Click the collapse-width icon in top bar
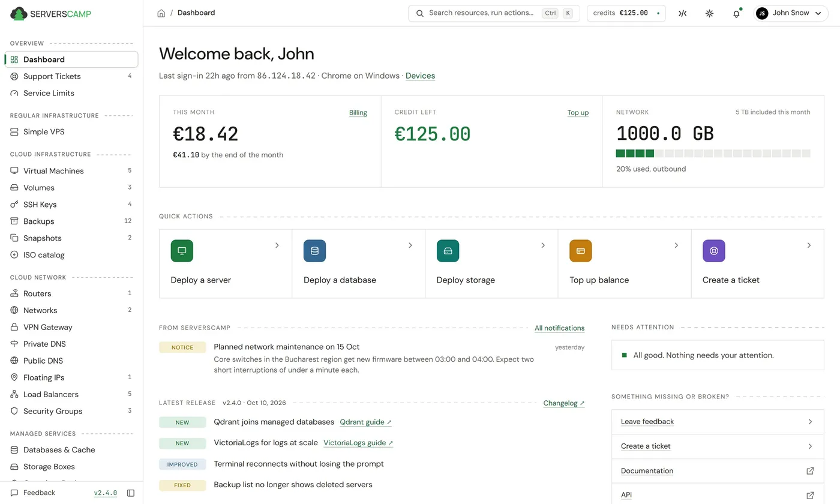This screenshot has height=504, width=840. tap(682, 13)
